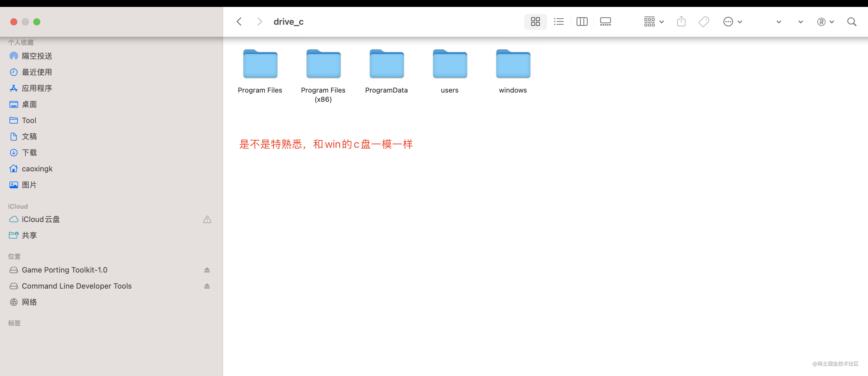This screenshot has width=868, height=376.
Task: Open caoxingk home folder in sidebar
Action: coord(111,169)
